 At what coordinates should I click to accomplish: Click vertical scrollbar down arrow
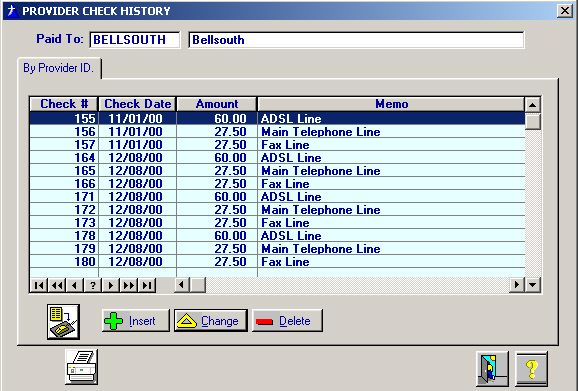[533, 284]
